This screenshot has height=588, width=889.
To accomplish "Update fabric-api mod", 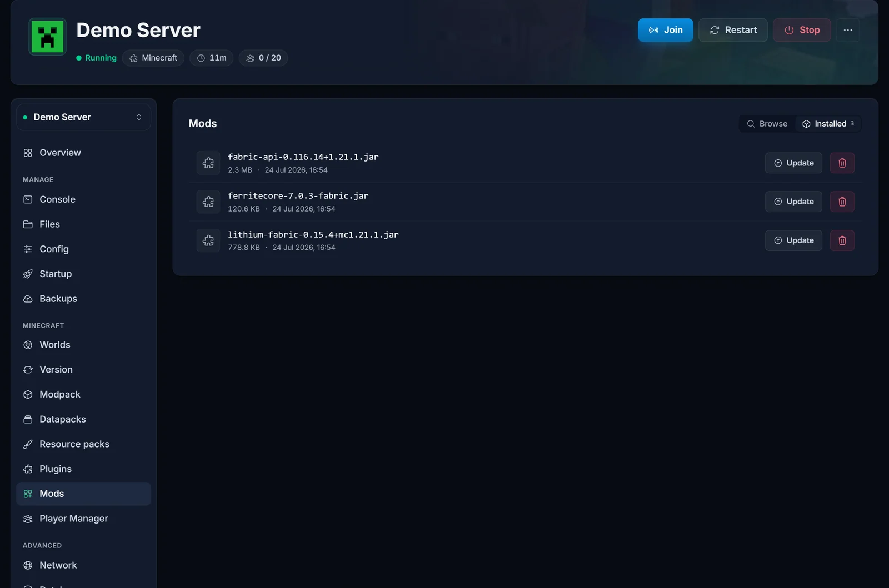I will (x=793, y=163).
